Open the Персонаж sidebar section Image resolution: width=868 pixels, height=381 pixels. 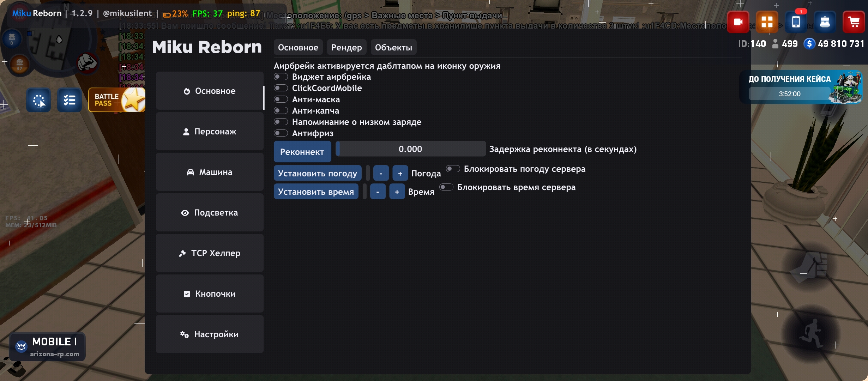(210, 132)
